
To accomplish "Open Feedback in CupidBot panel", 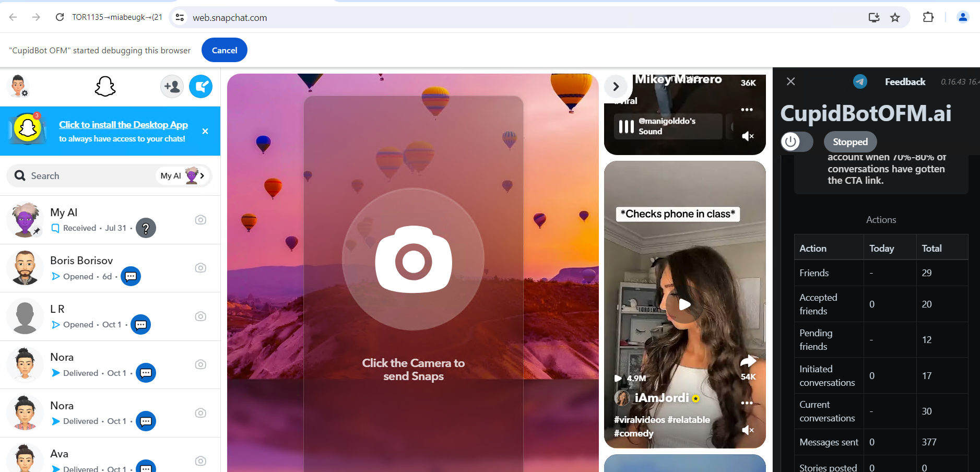I will [x=905, y=82].
